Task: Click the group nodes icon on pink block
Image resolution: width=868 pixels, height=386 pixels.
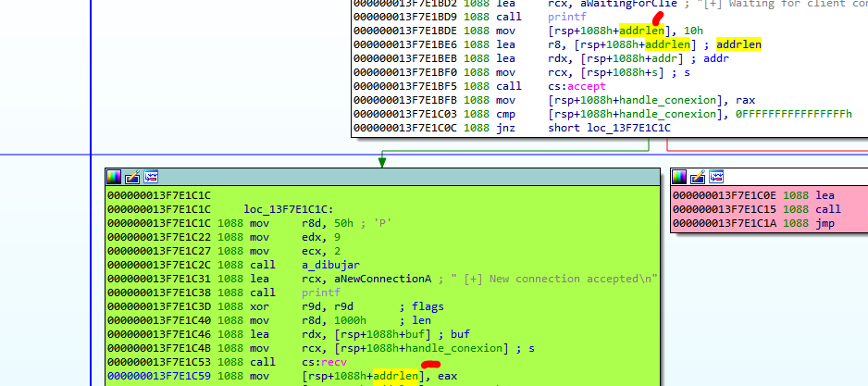Action: [716, 176]
